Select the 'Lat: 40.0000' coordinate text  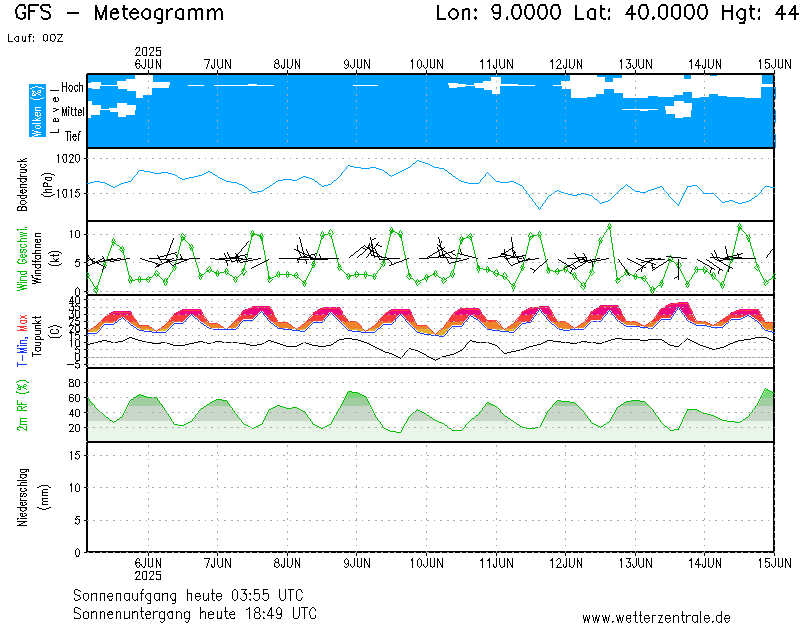(x=641, y=13)
